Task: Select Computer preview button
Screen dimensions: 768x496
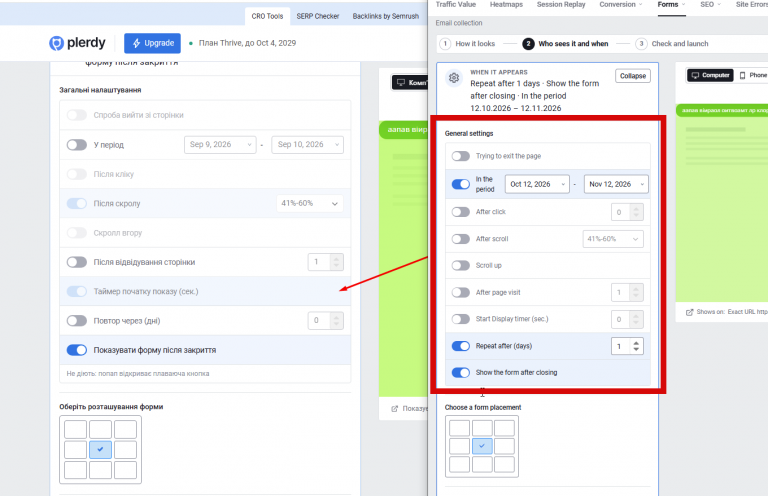Action: pos(710,75)
